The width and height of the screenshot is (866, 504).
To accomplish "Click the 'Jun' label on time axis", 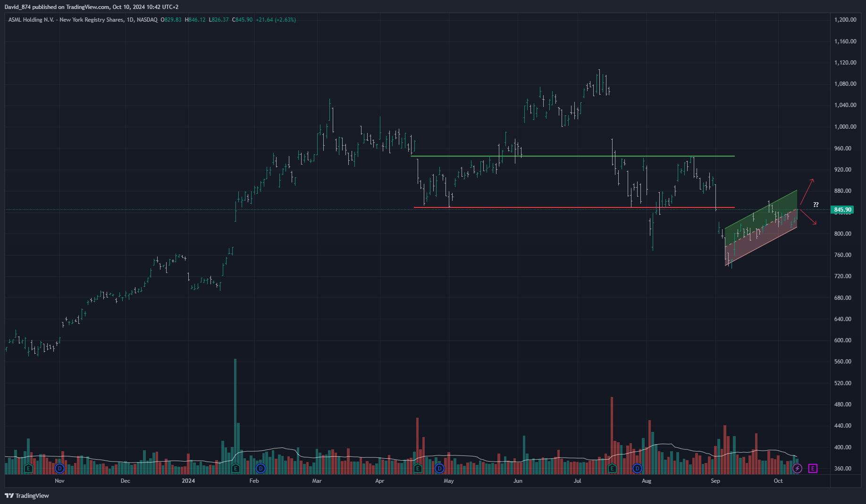I will click(x=518, y=481).
